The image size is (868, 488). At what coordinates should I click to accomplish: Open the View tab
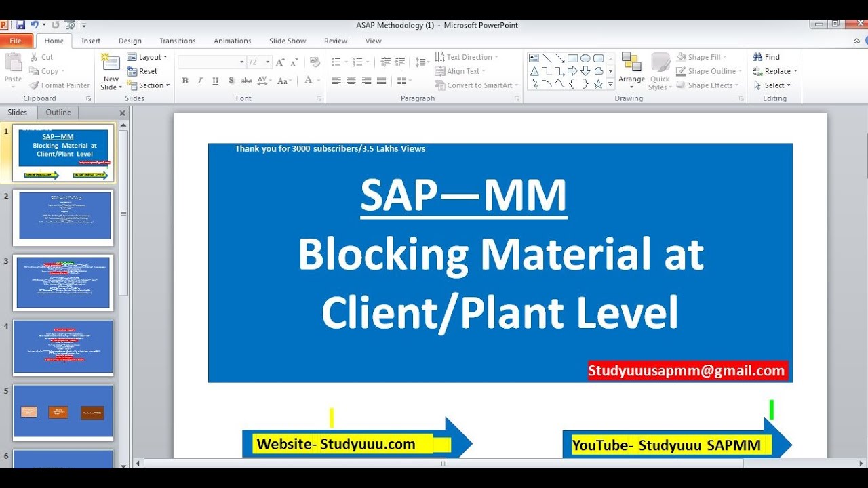[x=374, y=41]
